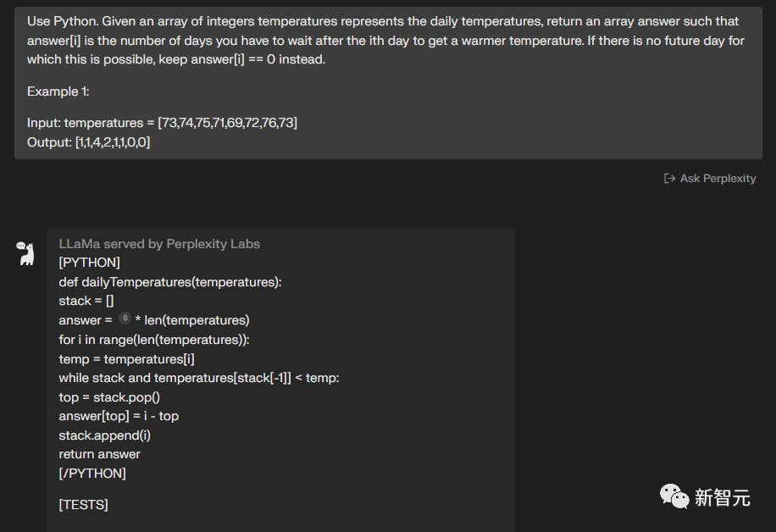
Task: Click the return answer code line
Action: pyautogui.click(x=99, y=454)
